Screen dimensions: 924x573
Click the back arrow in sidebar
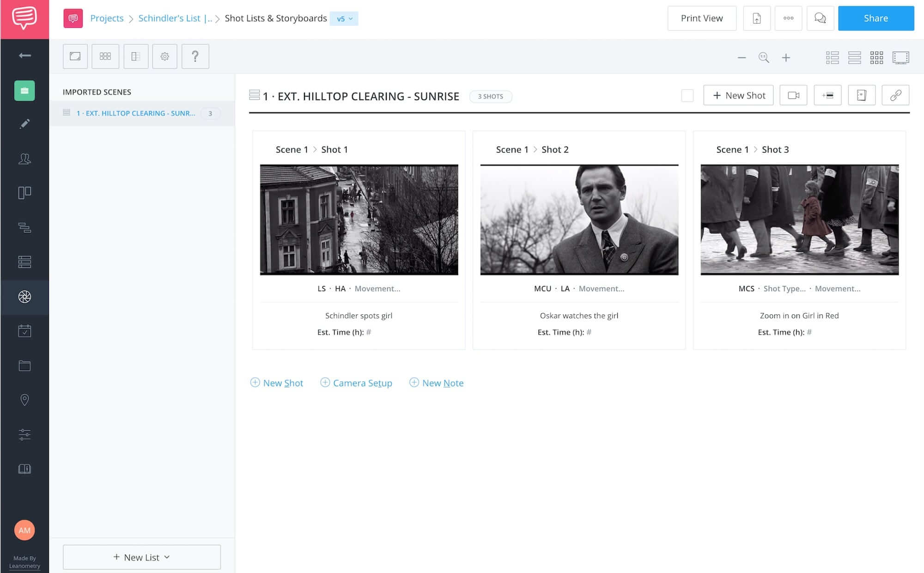tap(25, 55)
